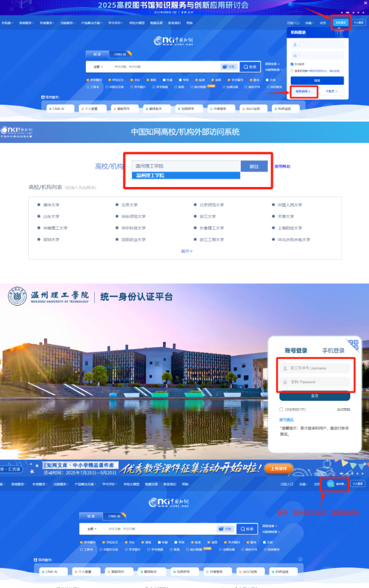Expand the 学术评价 menu on the login-panel homepage
The image size is (369, 588).
[x=115, y=23]
